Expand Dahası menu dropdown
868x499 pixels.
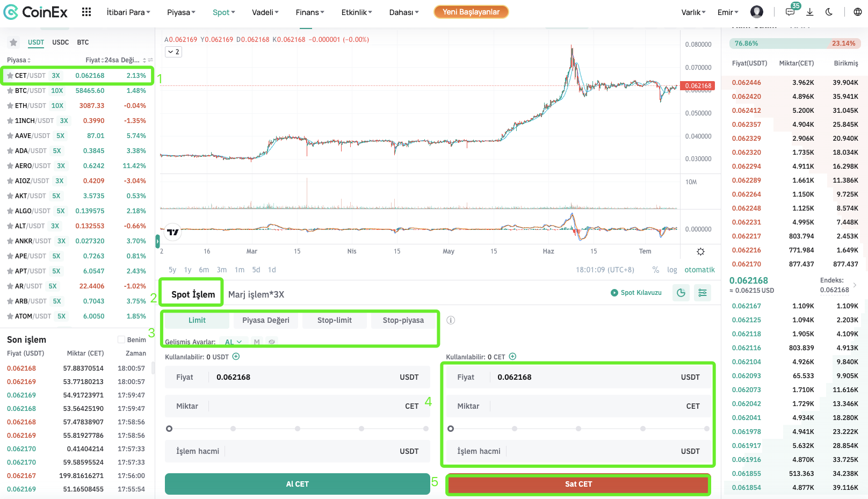[404, 12]
